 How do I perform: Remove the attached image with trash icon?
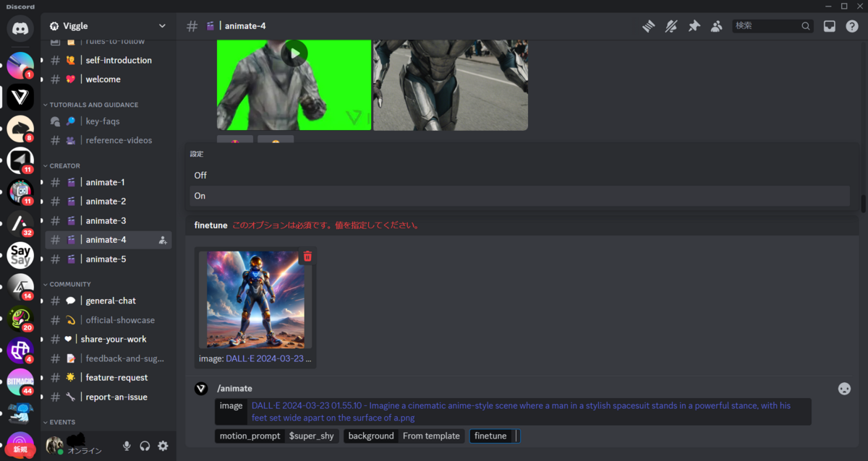click(x=307, y=257)
